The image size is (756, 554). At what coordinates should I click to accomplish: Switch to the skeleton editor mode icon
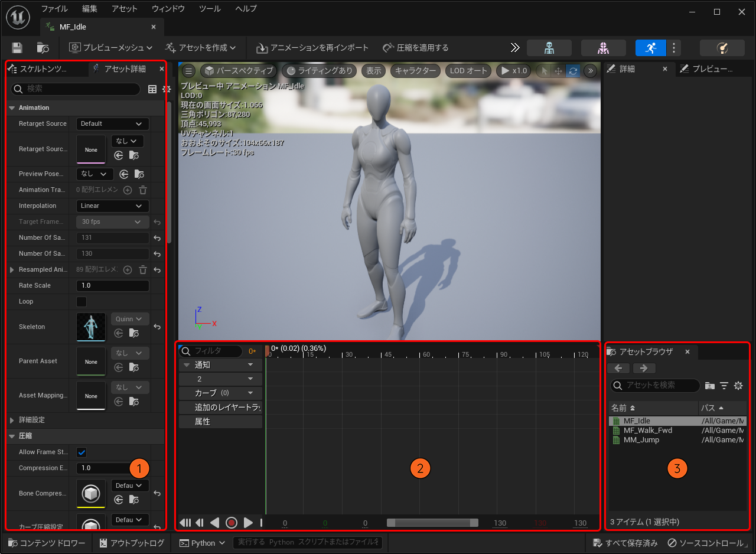tap(549, 48)
